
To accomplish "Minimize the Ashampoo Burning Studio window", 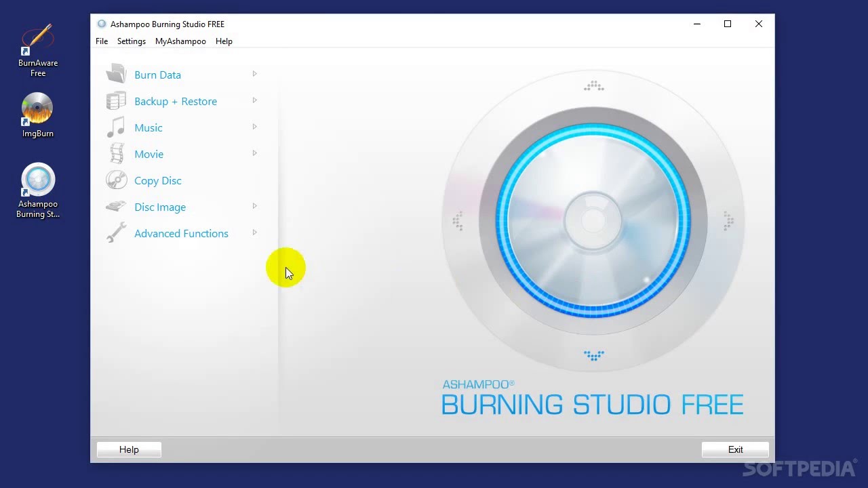I will (x=696, y=24).
